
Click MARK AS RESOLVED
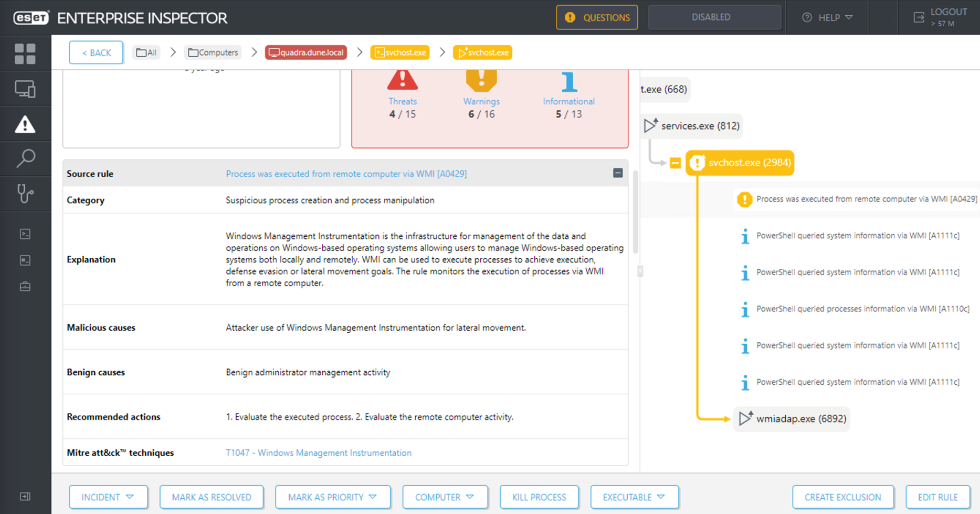click(212, 497)
